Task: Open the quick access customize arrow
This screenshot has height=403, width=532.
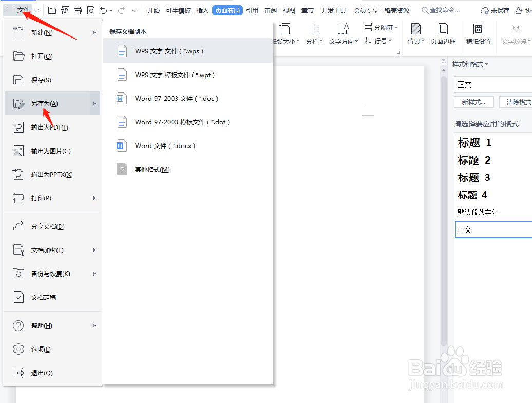Action: (x=135, y=10)
